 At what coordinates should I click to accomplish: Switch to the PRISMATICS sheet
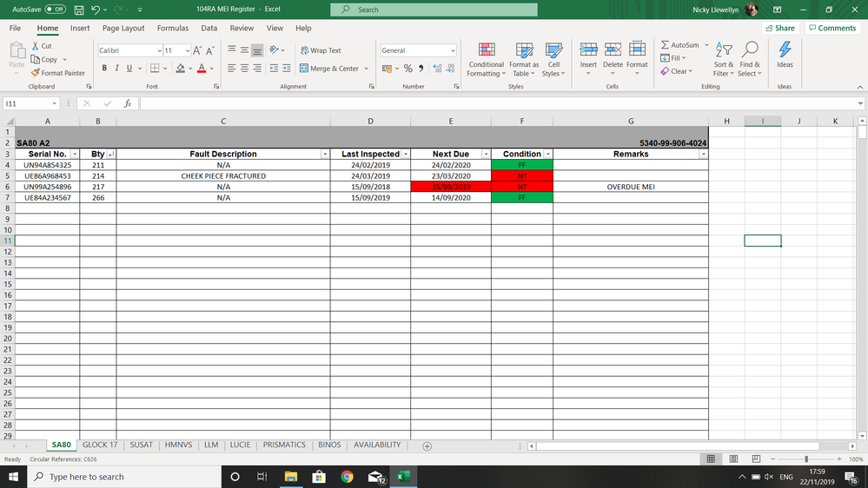click(284, 445)
